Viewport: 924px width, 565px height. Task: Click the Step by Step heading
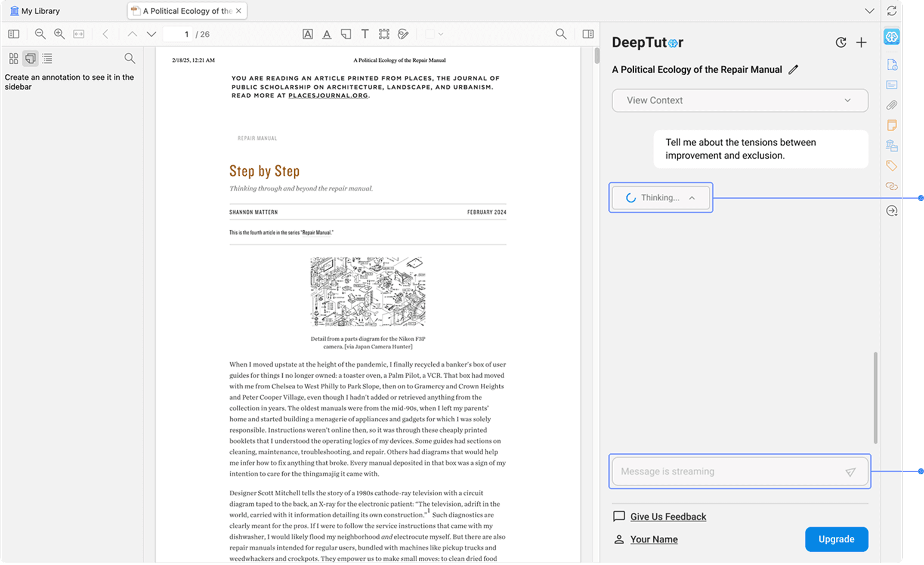click(x=264, y=171)
